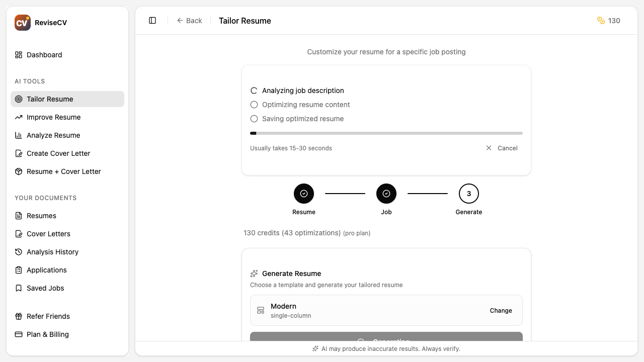The image size is (644, 362).
Task: Open Plan & Billing page
Action: (47, 334)
